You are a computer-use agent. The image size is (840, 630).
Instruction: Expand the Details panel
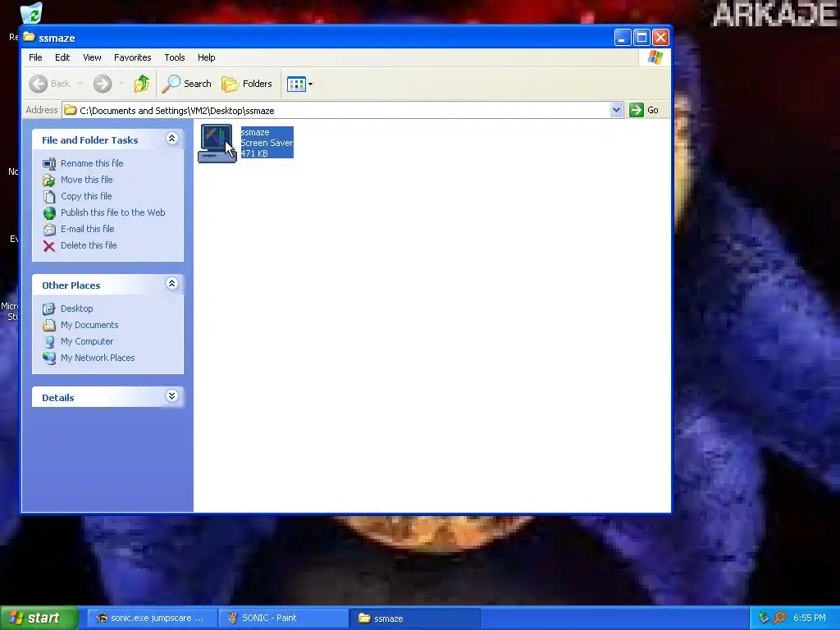171,396
